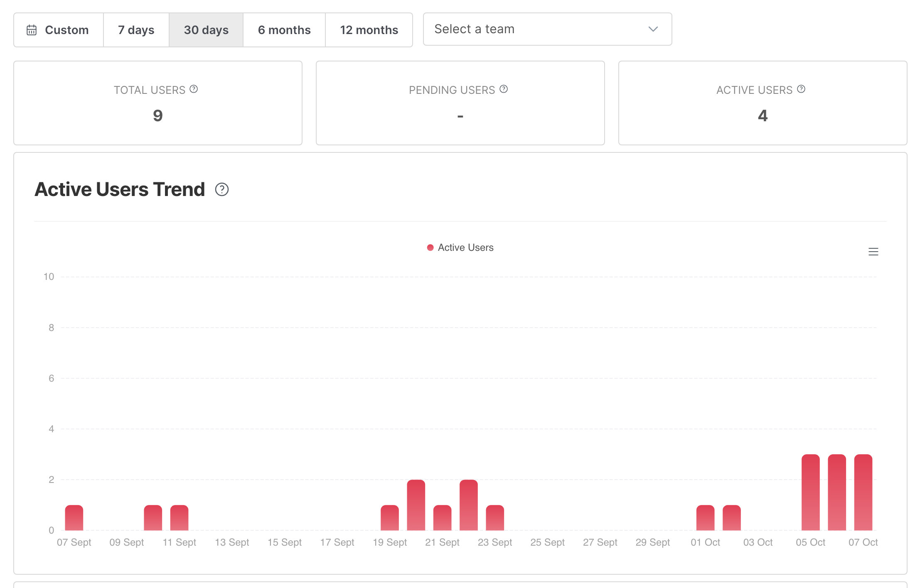920x588 pixels.
Task: Select the 7 days range
Action: (136, 30)
